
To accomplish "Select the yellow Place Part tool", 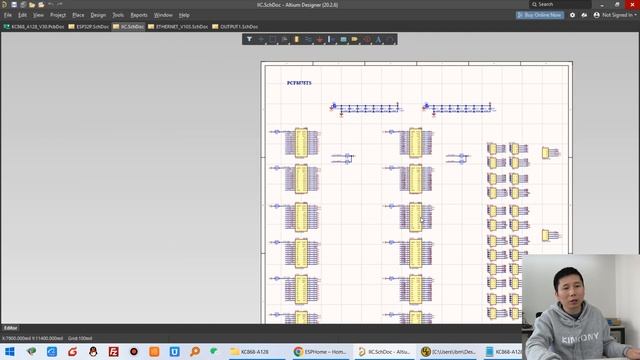I will point(297,40).
